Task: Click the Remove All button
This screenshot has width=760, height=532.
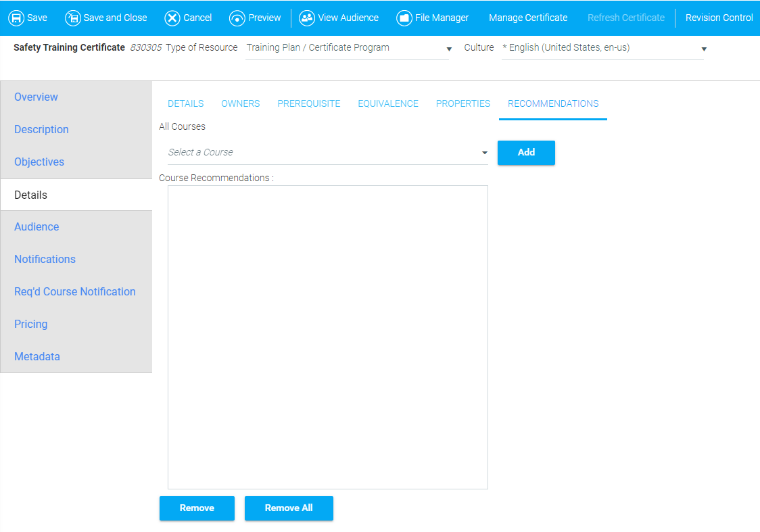Action: (x=289, y=508)
